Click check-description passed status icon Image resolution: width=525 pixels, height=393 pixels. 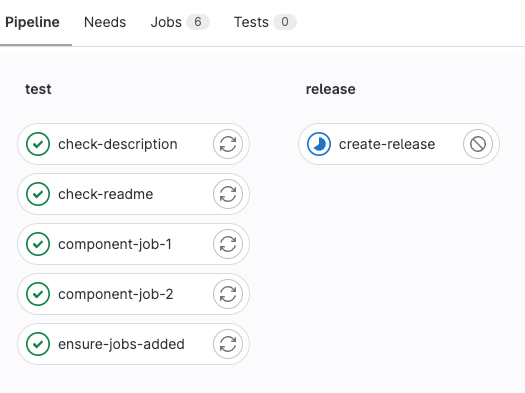point(38,144)
